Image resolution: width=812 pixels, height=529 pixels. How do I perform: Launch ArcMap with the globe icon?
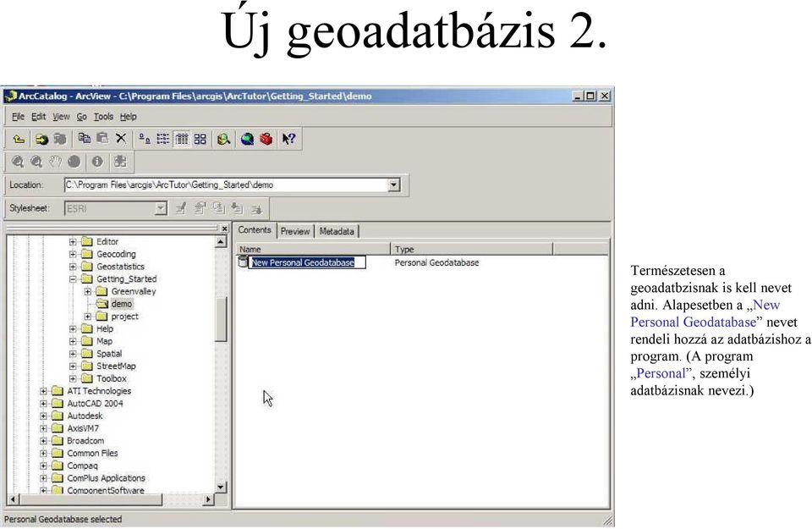point(247,139)
